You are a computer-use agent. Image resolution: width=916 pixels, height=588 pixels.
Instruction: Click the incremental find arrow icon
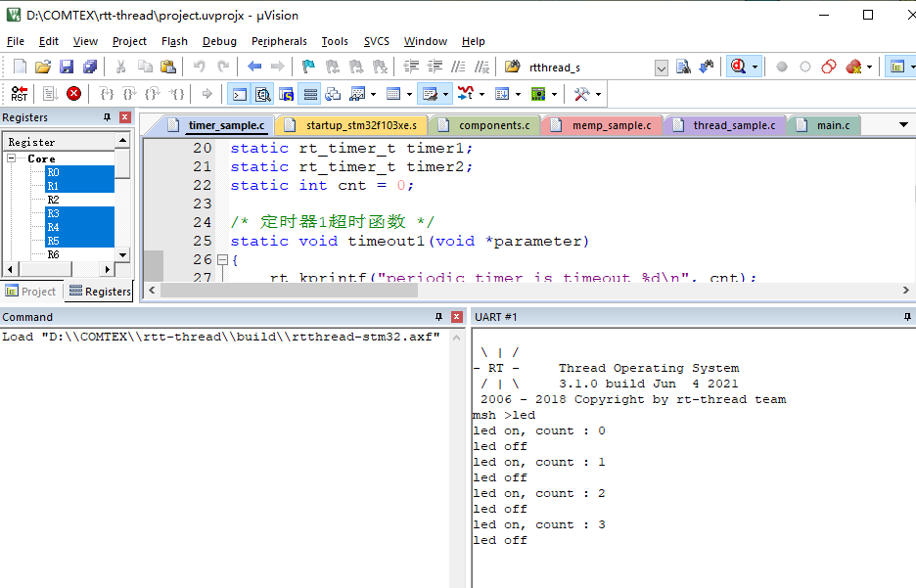707,67
